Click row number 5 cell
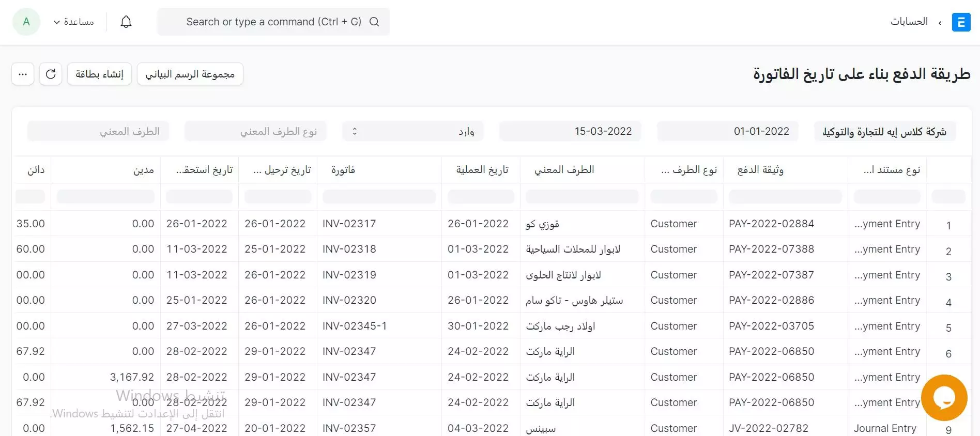980x436 pixels. click(948, 328)
